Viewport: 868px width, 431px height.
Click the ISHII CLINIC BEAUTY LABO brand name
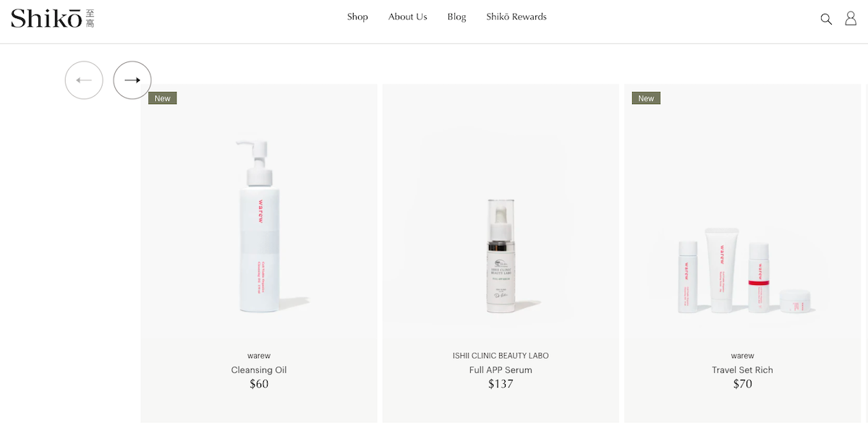click(501, 356)
